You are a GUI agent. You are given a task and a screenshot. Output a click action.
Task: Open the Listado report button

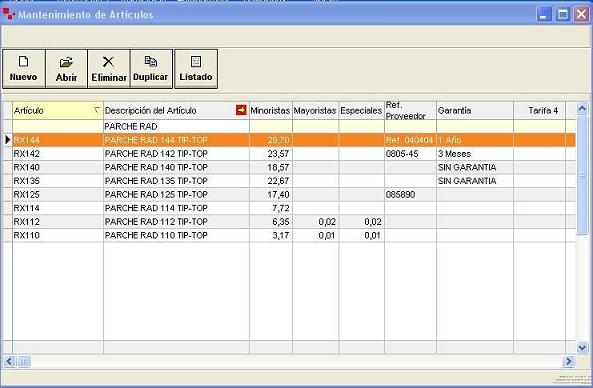[x=196, y=69]
